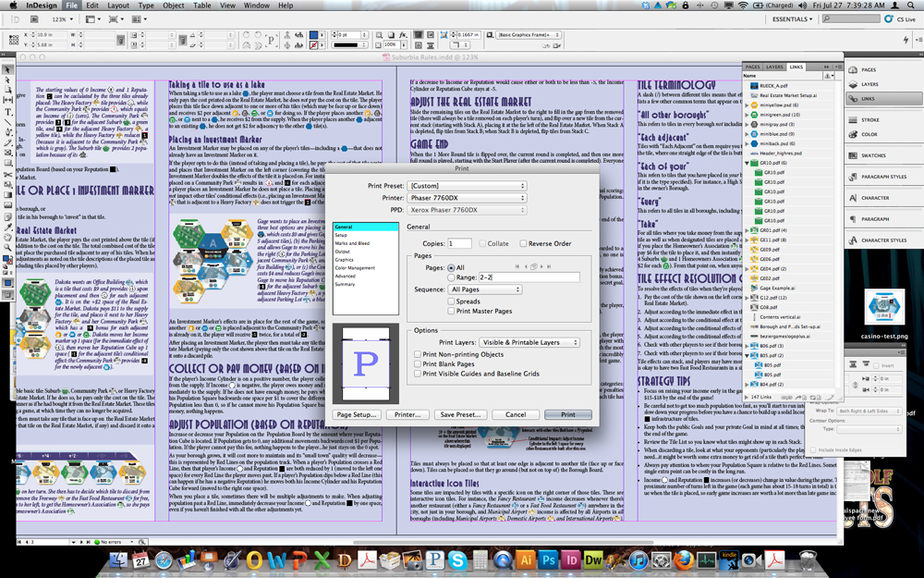Viewport: 924px width, 578px height.
Task: Click the Photoshop icon in the Dock
Action: (x=548, y=560)
